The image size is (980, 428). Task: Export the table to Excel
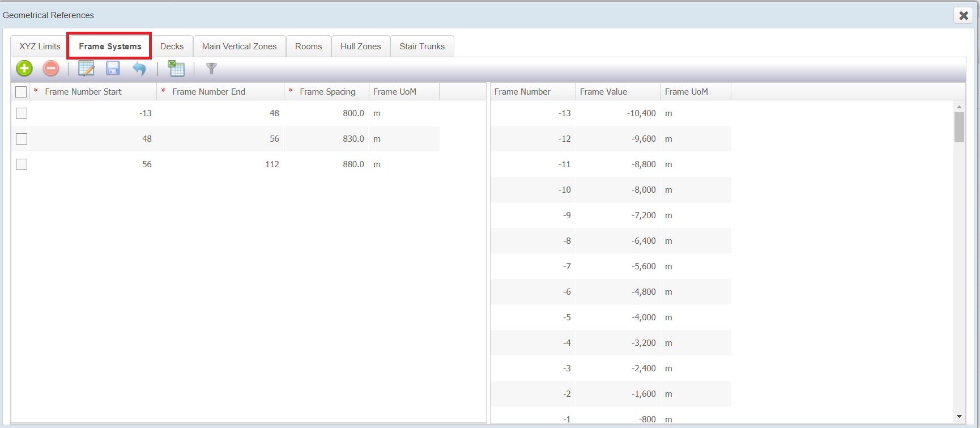point(176,69)
